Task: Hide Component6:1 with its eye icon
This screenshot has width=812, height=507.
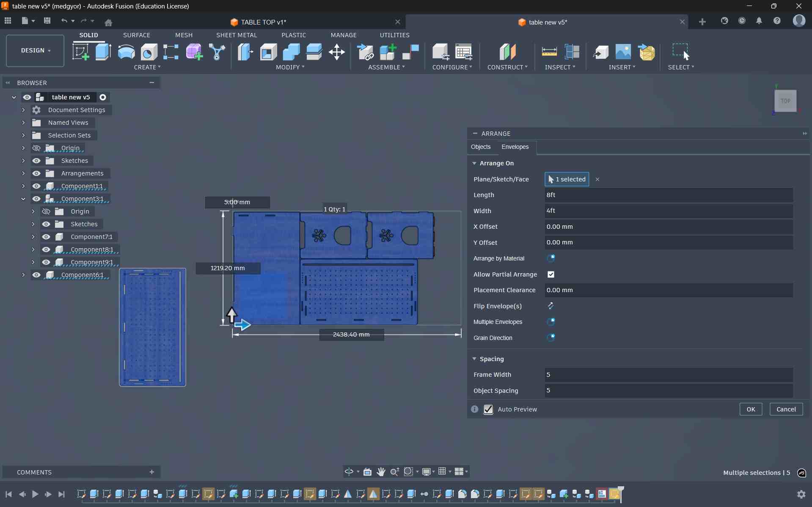Action: click(x=36, y=275)
